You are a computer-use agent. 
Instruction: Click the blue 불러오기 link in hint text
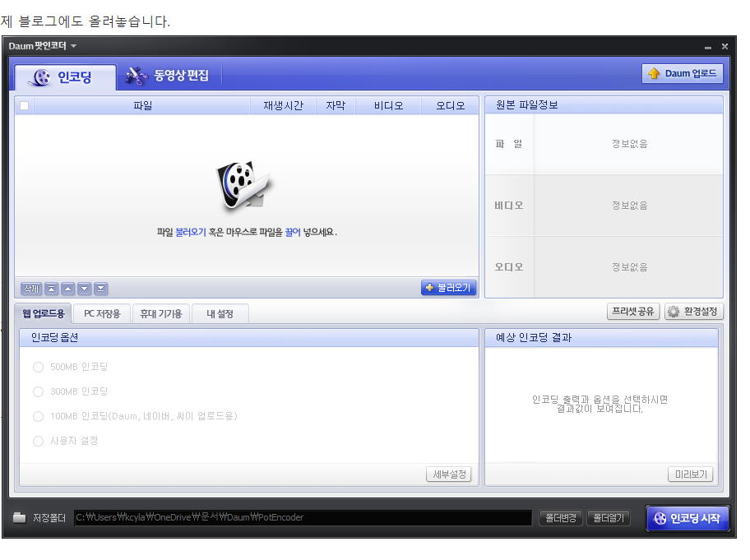190,233
